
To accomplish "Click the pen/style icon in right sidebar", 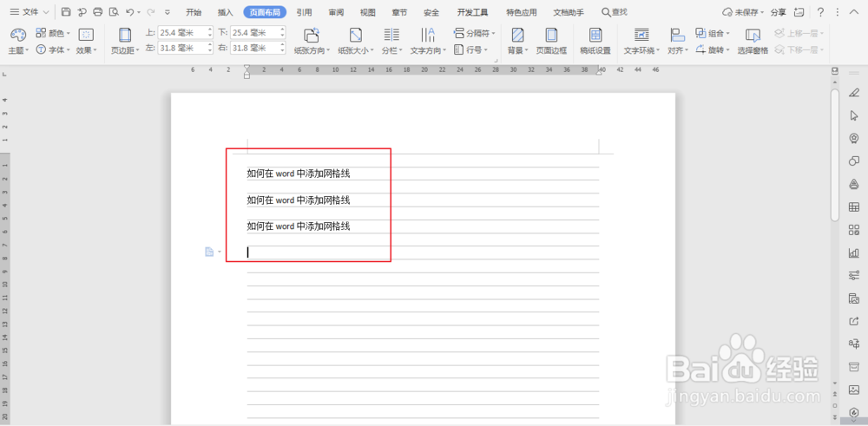I will (x=853, y=92).
